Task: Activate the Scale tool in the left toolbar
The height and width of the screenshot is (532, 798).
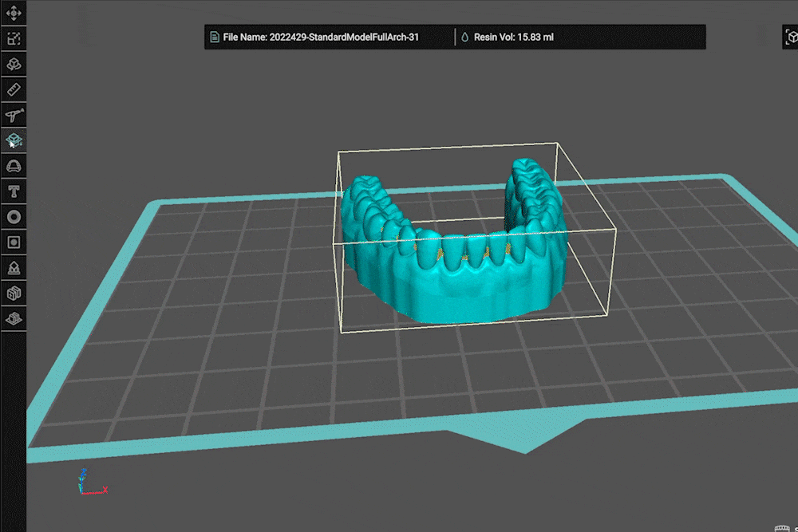Action: coord(14,38)
